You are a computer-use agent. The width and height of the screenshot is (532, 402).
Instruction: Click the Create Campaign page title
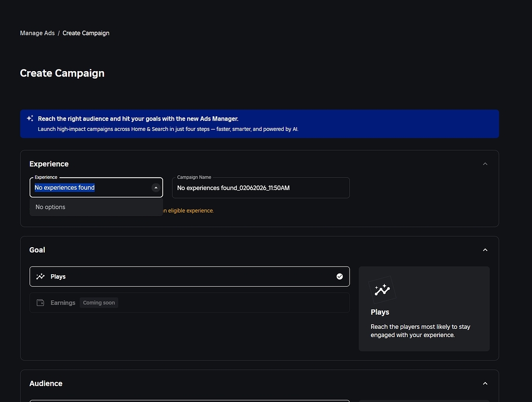[62, 73]
